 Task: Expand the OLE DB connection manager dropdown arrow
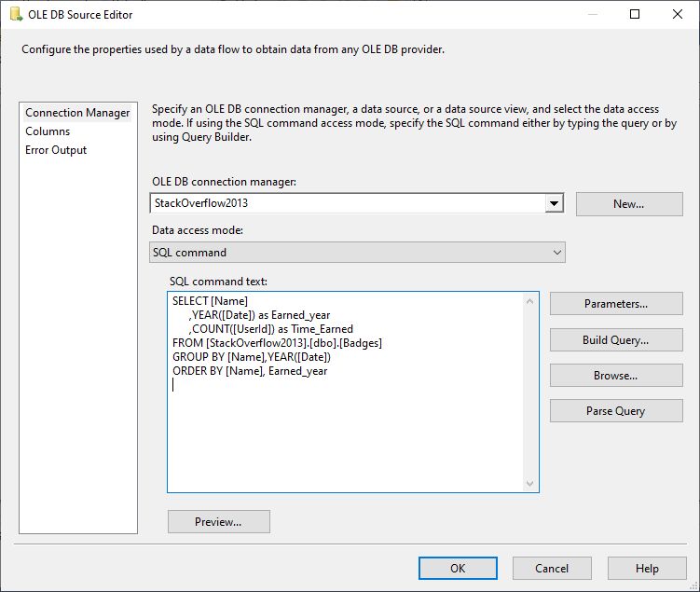coord(555,203)
